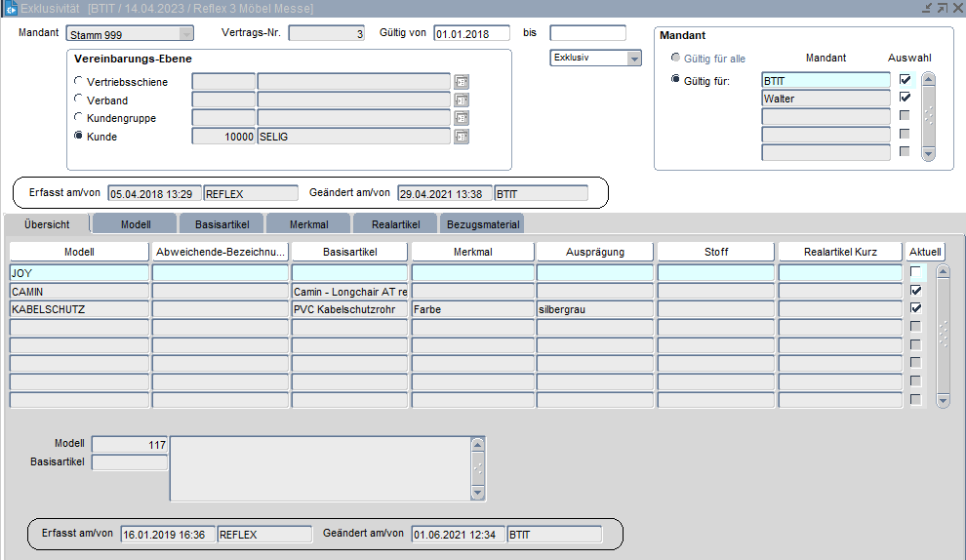The image size is (966, 560).
Task: Open the Exklusiv dropdown list
Action: [634, 59]
